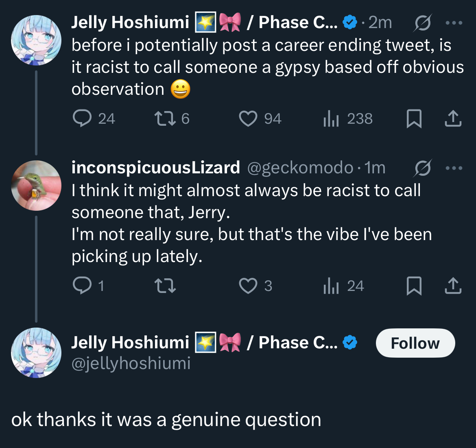Retweet Jelly Hoshiumi's gypsy question tweet
Screen dimensions: 476x448
165,119
